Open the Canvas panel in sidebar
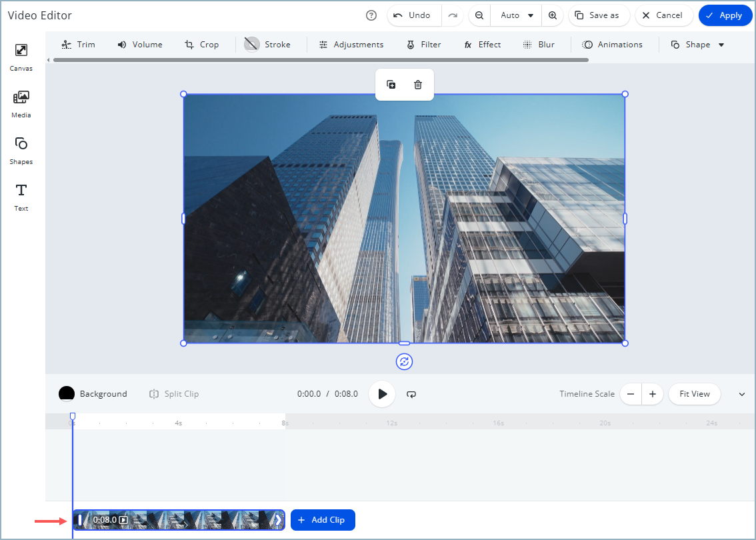756x540 pixels. [21, 56]
